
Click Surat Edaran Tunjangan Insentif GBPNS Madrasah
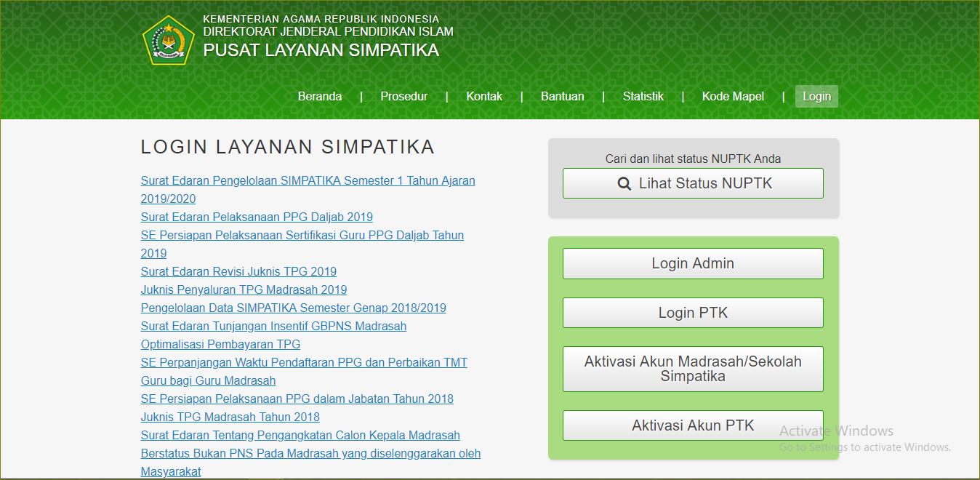click(273, 326)
